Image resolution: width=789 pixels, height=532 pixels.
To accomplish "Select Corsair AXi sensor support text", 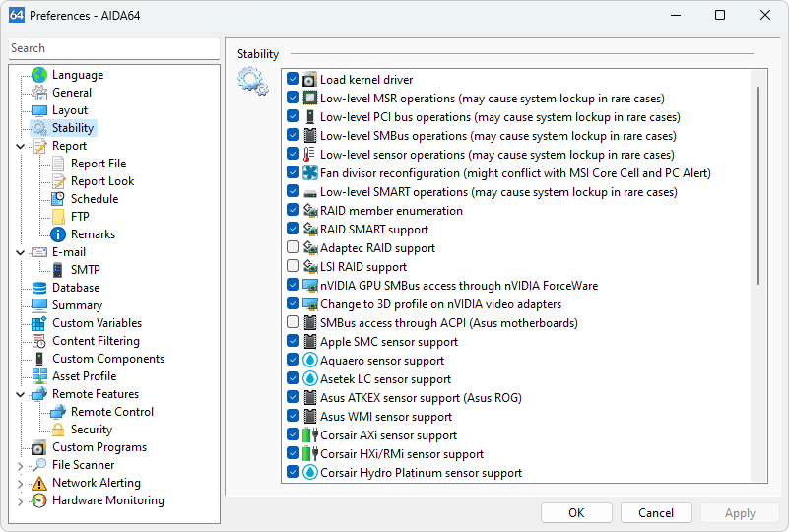I will (388, 434).
